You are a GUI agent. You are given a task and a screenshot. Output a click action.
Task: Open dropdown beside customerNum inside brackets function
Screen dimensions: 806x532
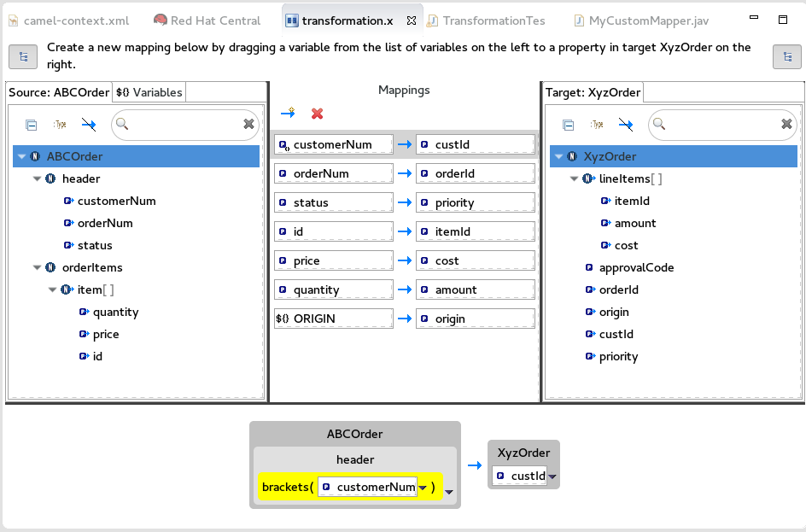click(x=423, y=488)
